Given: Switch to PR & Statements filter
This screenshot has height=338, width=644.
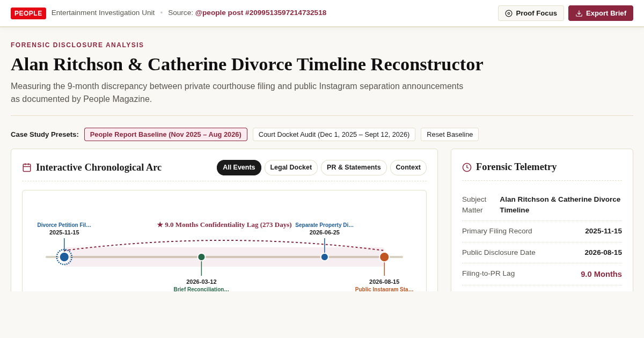Looking at the screenshot, I should click(354, 167).
